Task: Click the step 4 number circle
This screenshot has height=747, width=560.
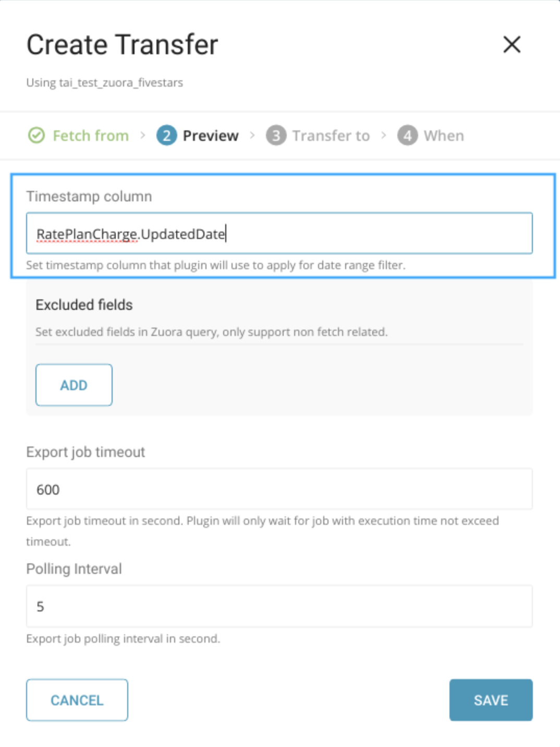Action: tap(407, 136)
